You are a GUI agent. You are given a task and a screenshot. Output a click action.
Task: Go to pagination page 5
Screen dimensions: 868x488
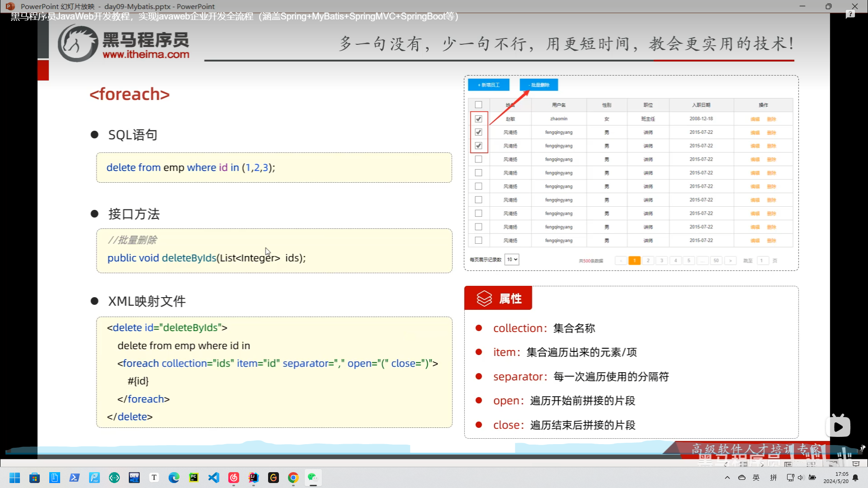[x=689, y=261]
